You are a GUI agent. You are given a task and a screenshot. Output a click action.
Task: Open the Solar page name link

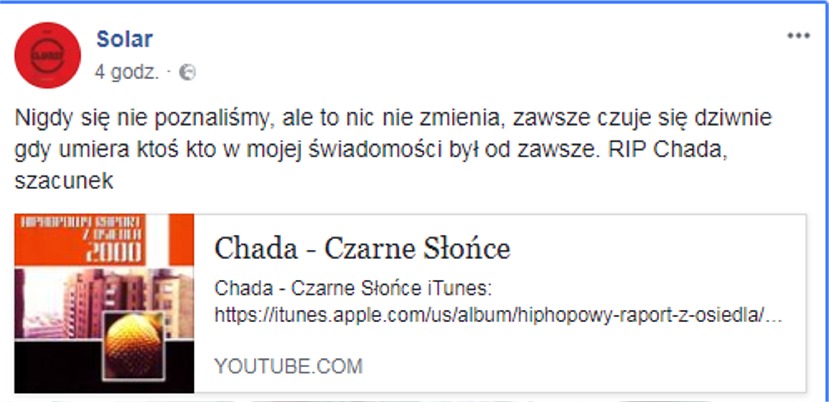(125, 39)
